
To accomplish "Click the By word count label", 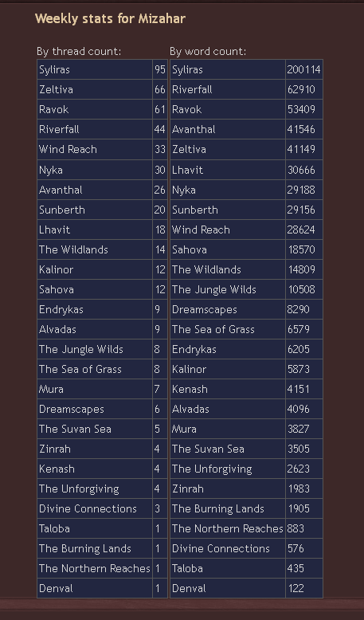I will tap(208, 52).
